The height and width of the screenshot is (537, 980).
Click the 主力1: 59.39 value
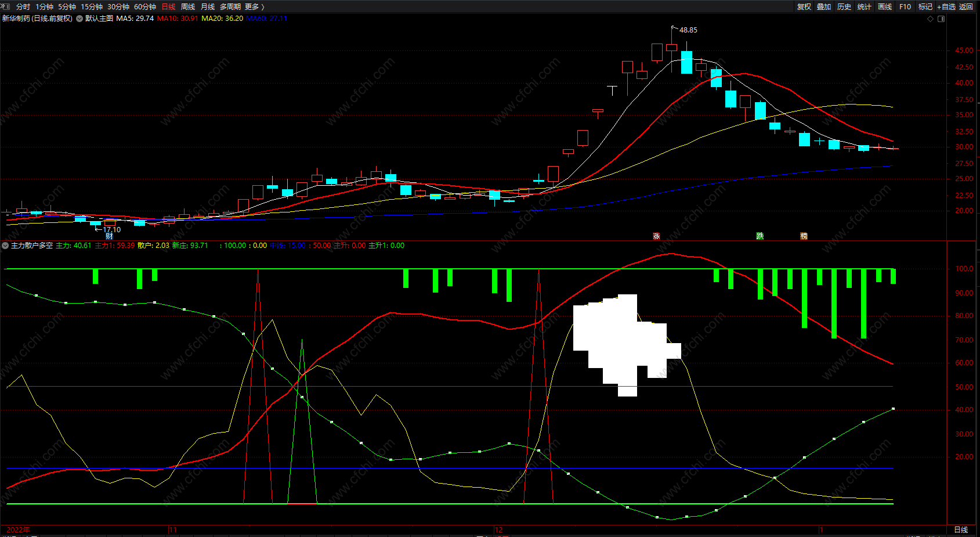pos(114,246)
